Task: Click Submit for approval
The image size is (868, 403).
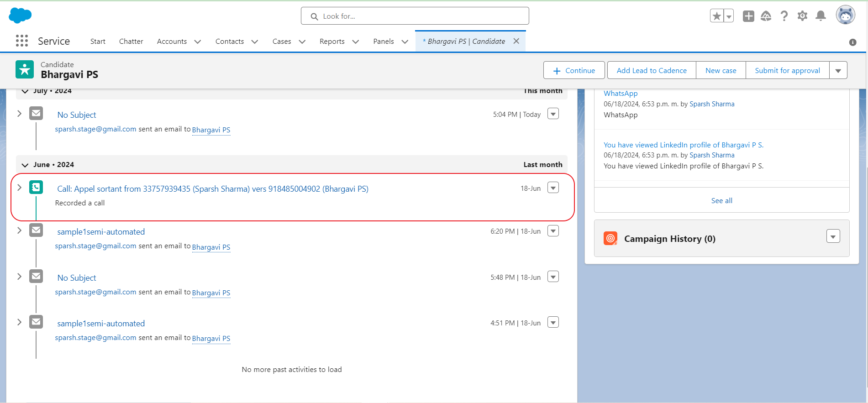Action: 787,70
